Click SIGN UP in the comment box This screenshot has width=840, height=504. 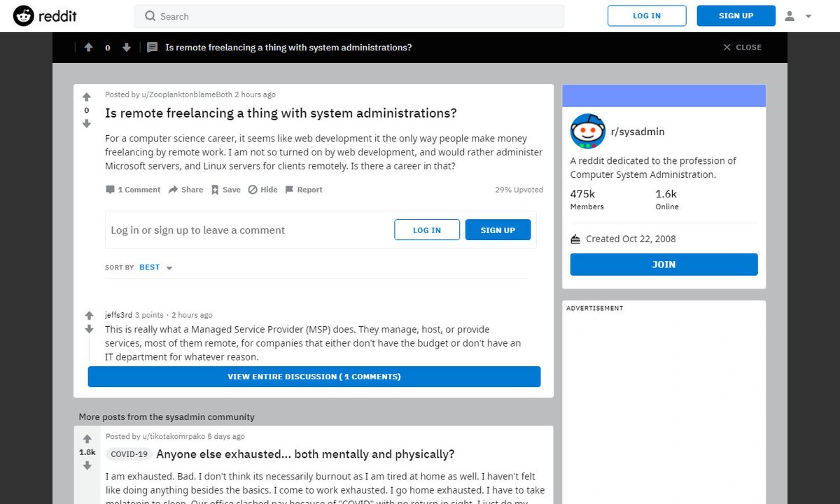(x=498, y=230)
